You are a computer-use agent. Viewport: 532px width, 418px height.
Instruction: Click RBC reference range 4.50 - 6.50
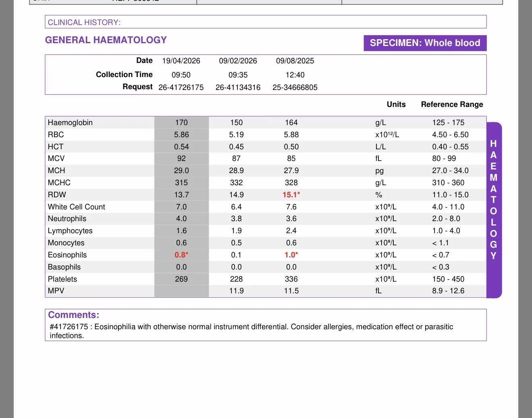[x=451, y=135]
